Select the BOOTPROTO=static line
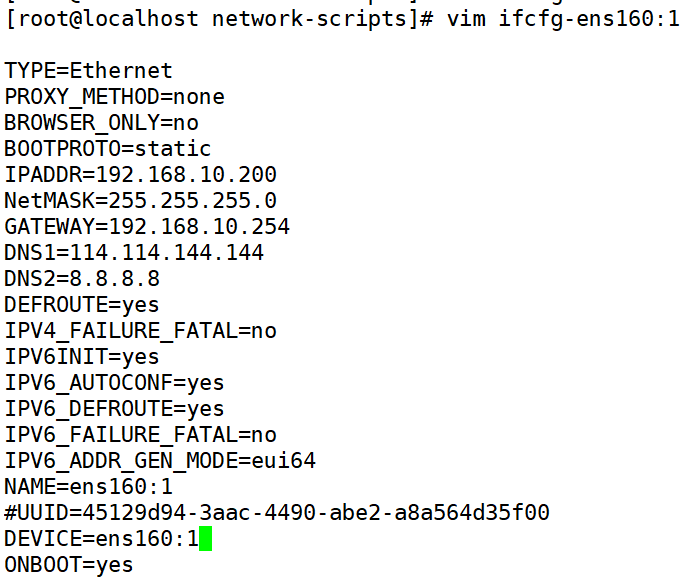 click(x=108, y=149)
